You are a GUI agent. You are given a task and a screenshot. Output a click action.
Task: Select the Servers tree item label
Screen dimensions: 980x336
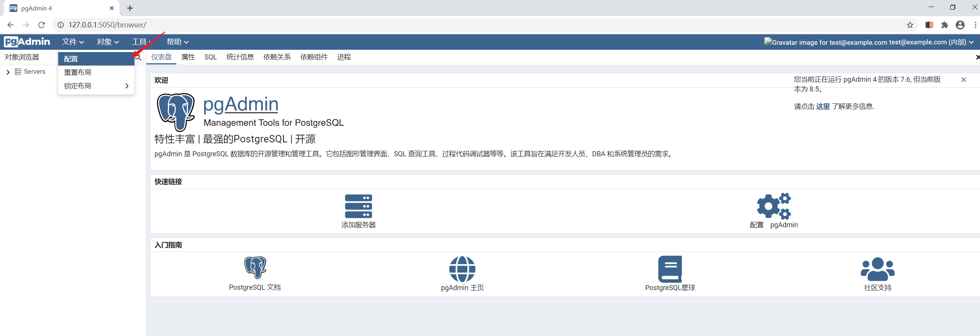tap(34, 72)
